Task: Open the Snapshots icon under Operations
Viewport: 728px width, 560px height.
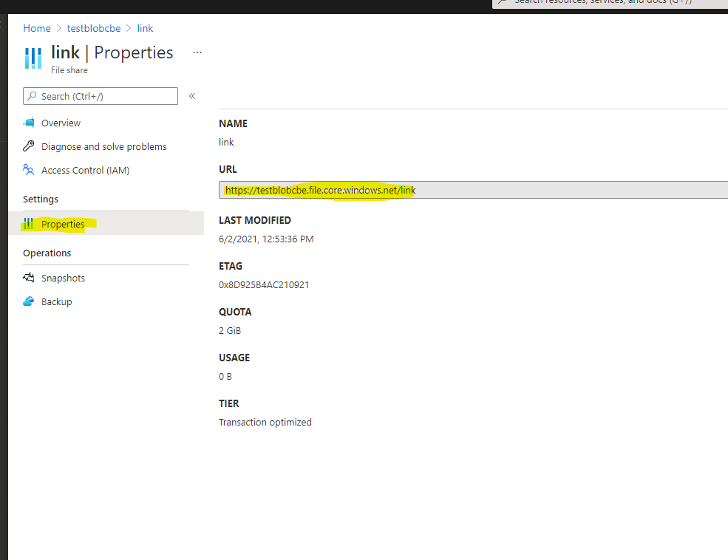Action: [29, 278]
